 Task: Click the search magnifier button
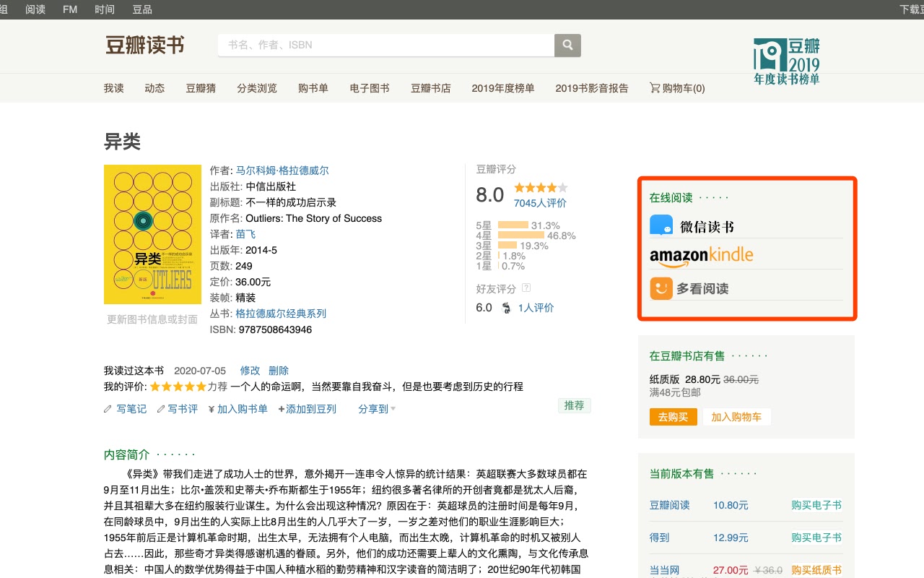(x=567, y=45)
